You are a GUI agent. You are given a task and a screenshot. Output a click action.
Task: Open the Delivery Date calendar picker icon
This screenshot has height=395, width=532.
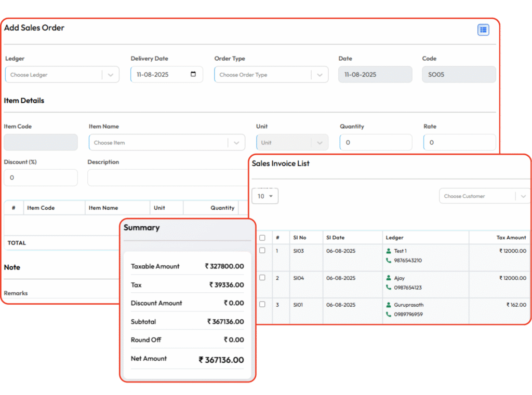click(193, 74)
